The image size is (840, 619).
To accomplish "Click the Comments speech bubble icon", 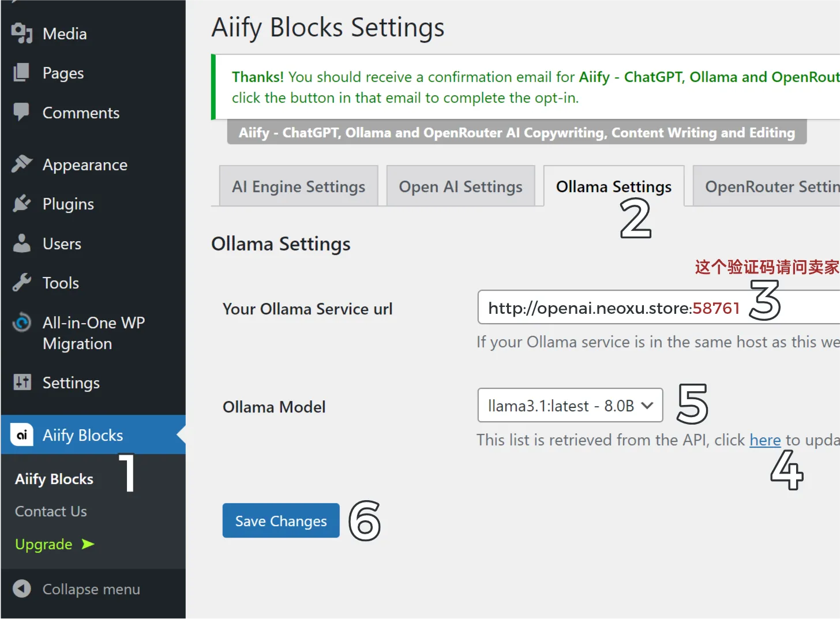I will [x=22, y=112].
